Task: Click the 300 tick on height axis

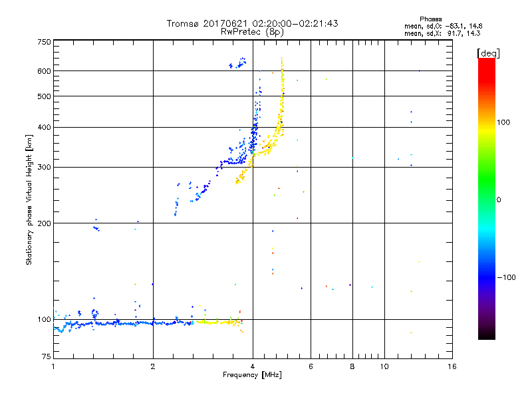Action: (44, 168)
